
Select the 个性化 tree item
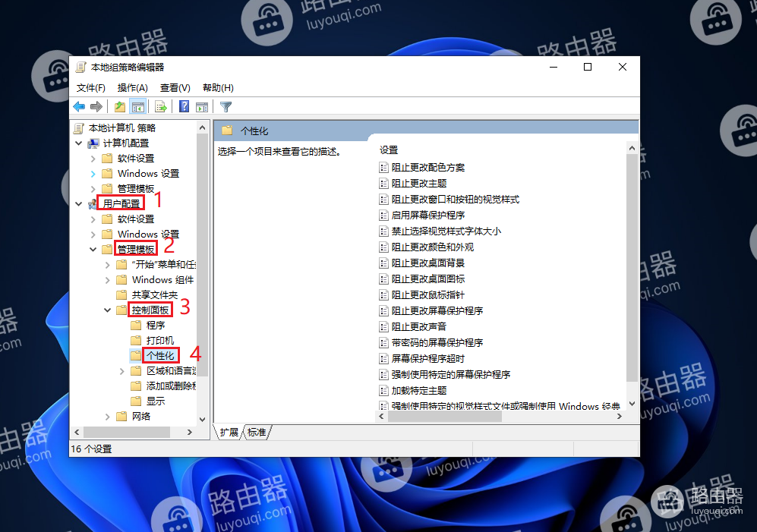tap(160, 356)
